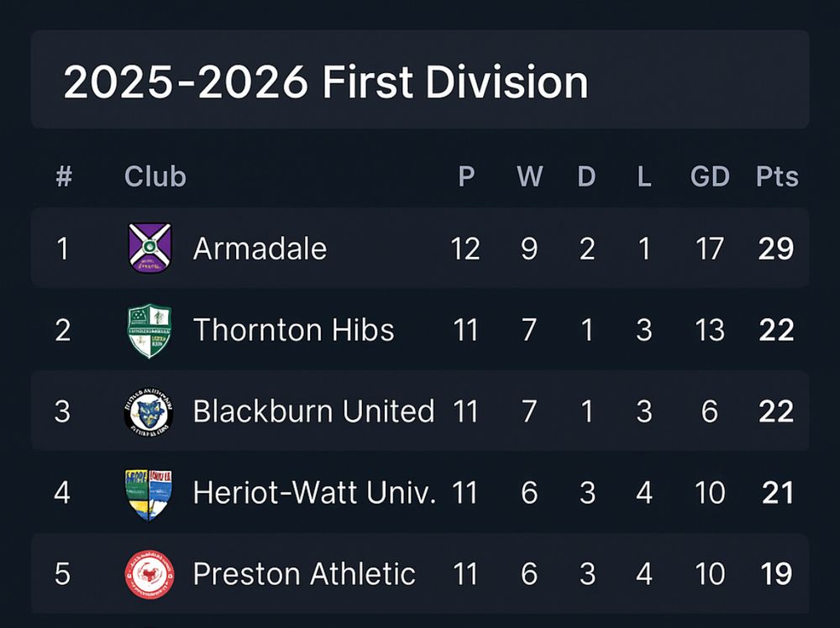Open the Armadale club name link
This screenshot has height=628, width=840.
pyautogui.click(x=260, y=249)
